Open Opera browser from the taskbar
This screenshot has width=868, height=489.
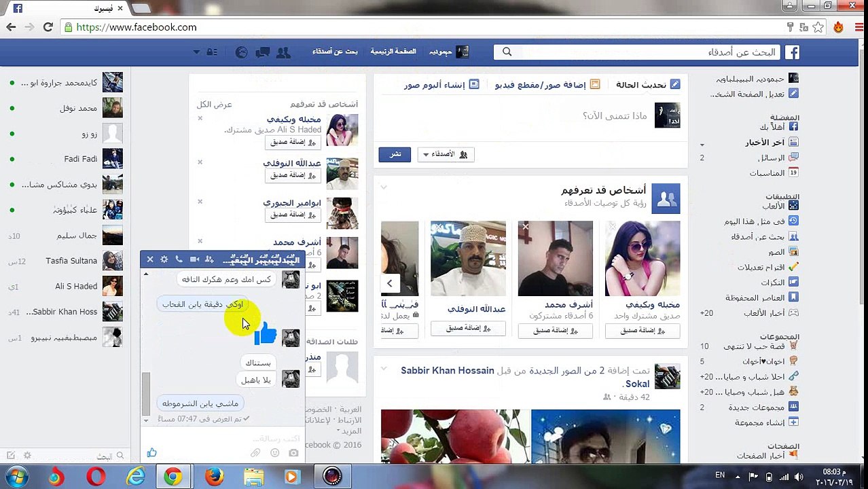coord(96,477)
